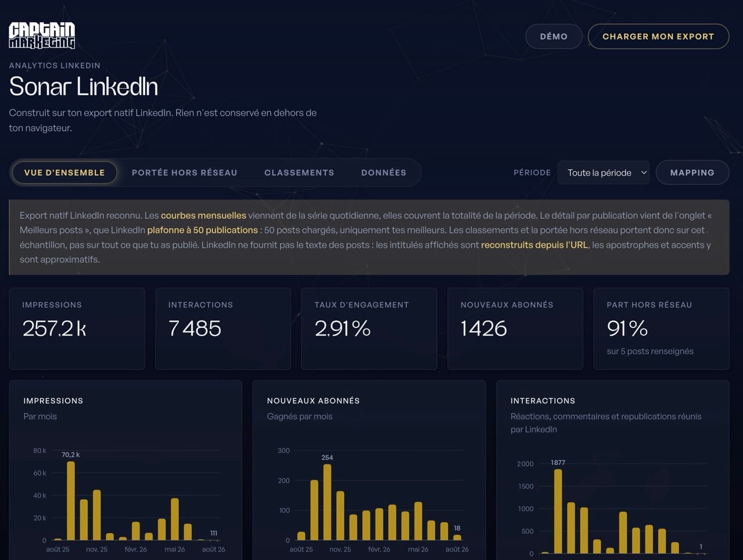This screenshot has height=560, width=743.
Task: Click the '18' data label in Nouveaux abonnés chart
Action: (x=457, y=528)
